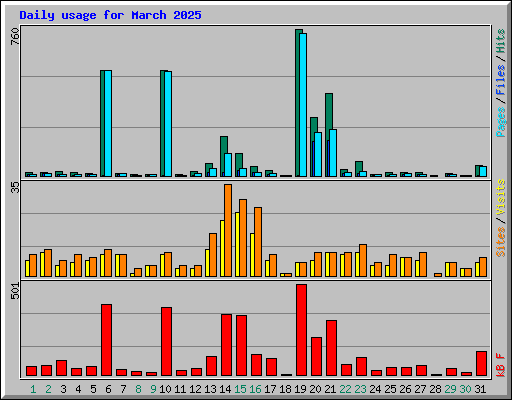The height and width of the screenshot is (400, 512).
Task: Click day label 16 on the x-axis
Action: [x=255, y=389]
